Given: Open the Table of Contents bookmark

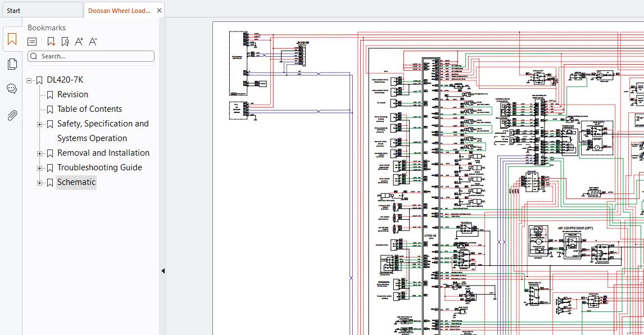Looking at the screenshot, I should click(89, 109).
